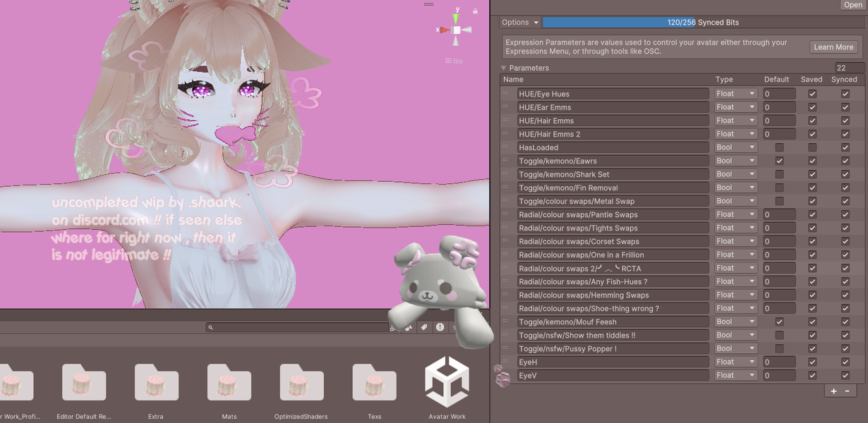Open the OptimizedShaders folder
The height and width of the screenshot is (423, 868).
coord(301,383)
